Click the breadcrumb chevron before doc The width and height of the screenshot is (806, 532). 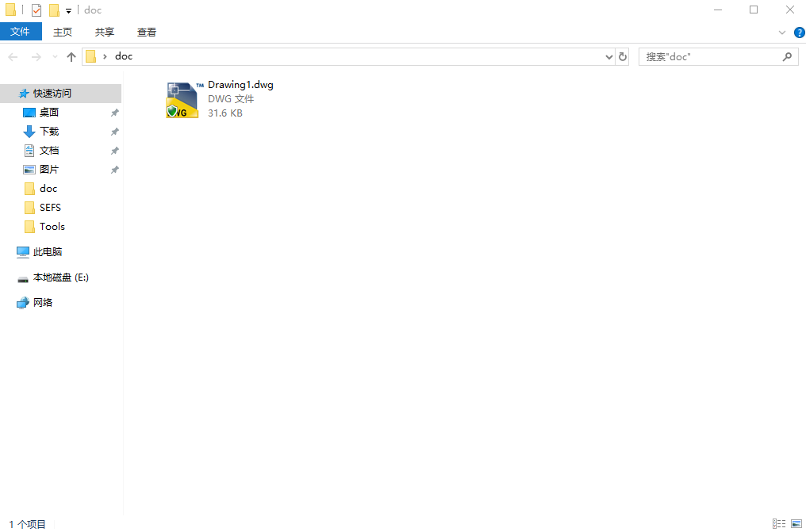(105, 56)
